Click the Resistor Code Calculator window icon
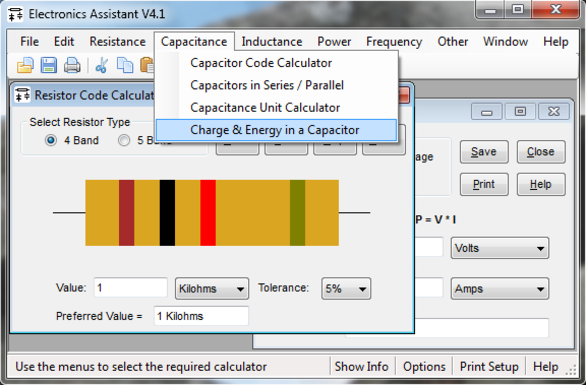This screenshot has height=385, width=586. 22,95
